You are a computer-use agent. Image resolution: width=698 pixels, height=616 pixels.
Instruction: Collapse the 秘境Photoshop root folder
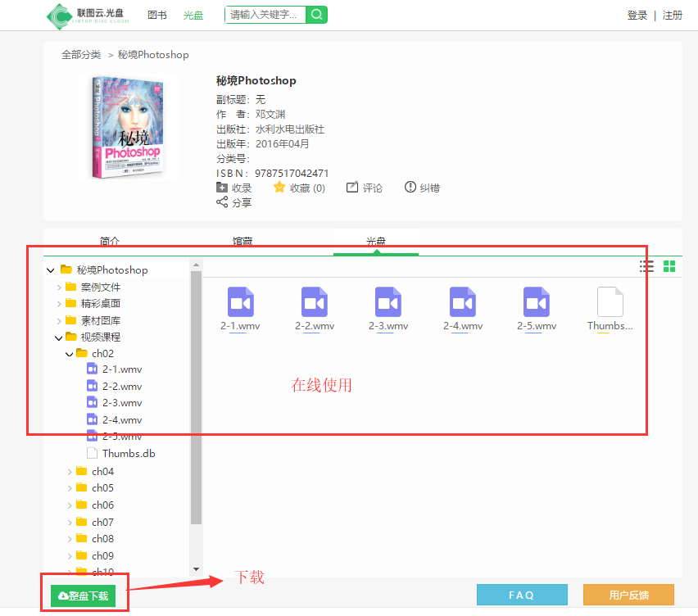tap(51, 270)
